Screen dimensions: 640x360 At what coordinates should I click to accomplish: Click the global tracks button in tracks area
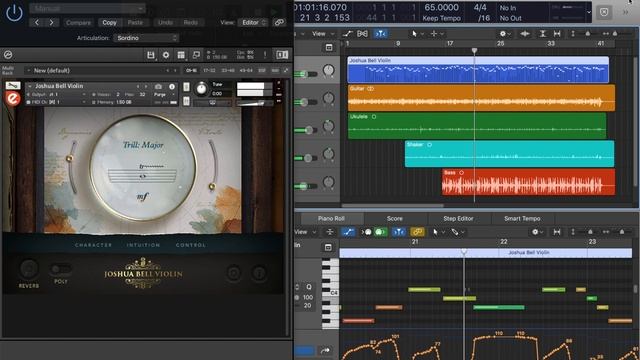(329, 48)
